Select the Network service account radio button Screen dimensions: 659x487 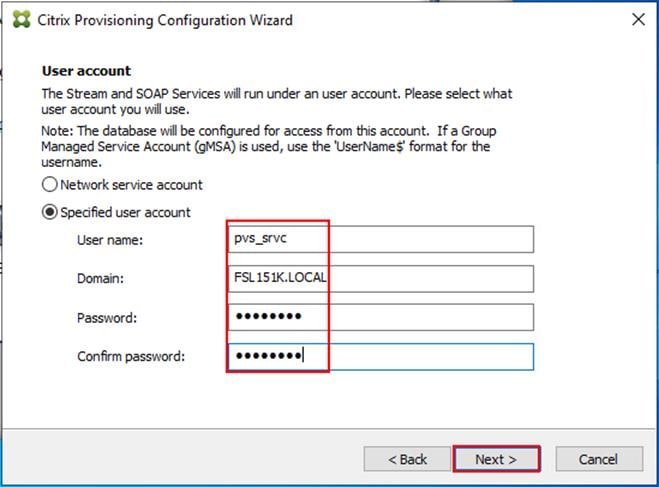pos(50,184)
